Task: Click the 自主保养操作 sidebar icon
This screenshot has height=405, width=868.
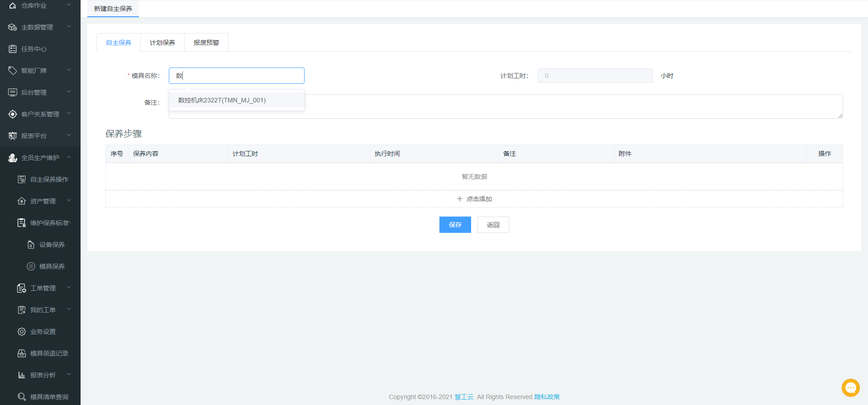Action: [x=22, y=179]
